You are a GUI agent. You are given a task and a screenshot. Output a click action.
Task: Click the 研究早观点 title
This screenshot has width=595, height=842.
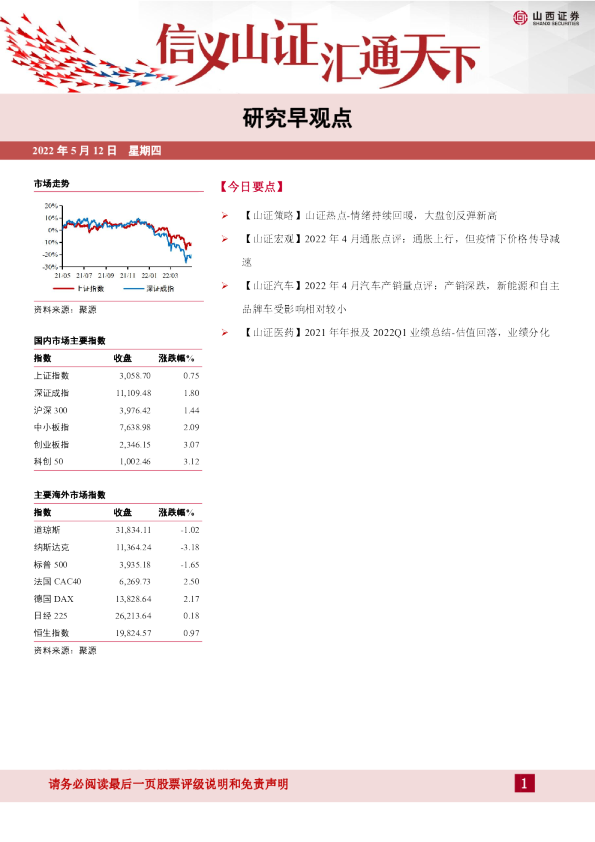coord(297,118)
